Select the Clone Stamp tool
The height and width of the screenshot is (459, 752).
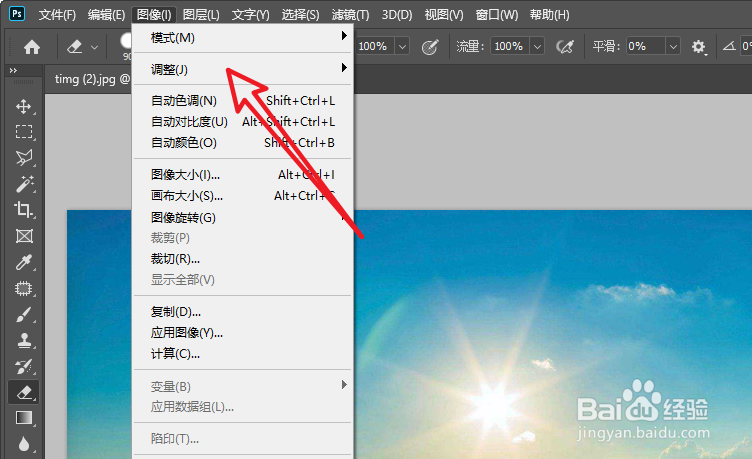(x=24, y=341)
